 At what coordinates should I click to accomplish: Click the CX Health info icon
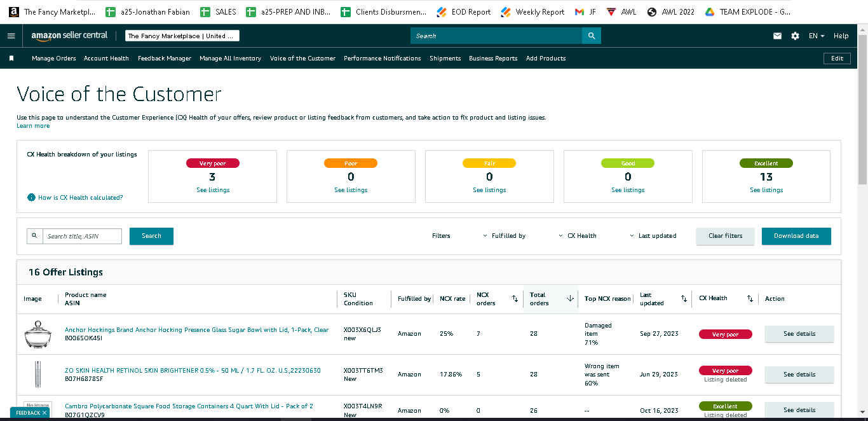(x=31, y=197)
